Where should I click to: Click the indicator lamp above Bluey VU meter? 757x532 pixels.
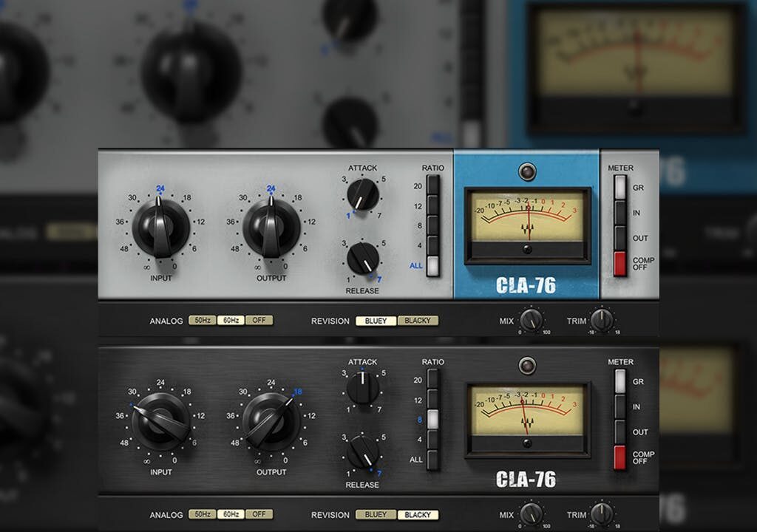(x=526, y=171)
